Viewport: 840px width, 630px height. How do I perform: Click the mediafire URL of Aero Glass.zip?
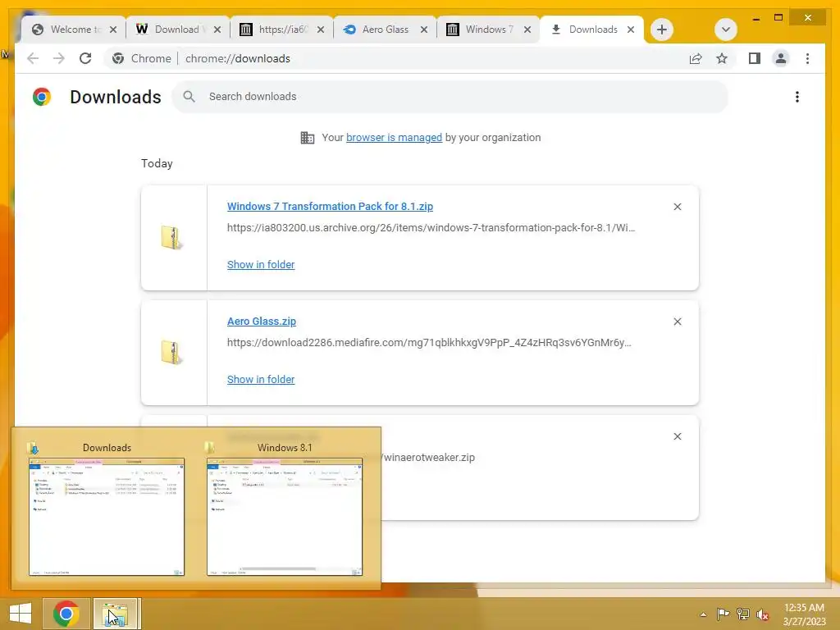429,342
